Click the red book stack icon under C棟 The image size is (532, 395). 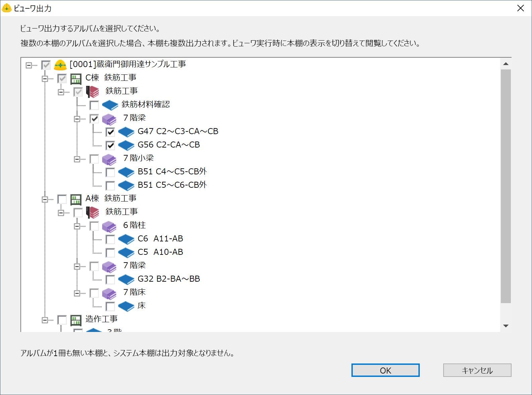click(92, 92)
